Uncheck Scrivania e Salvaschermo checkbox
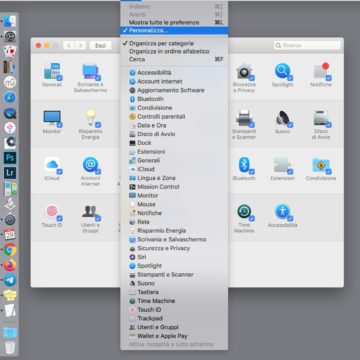Viewport: 360px width, 360px height. 98,78
